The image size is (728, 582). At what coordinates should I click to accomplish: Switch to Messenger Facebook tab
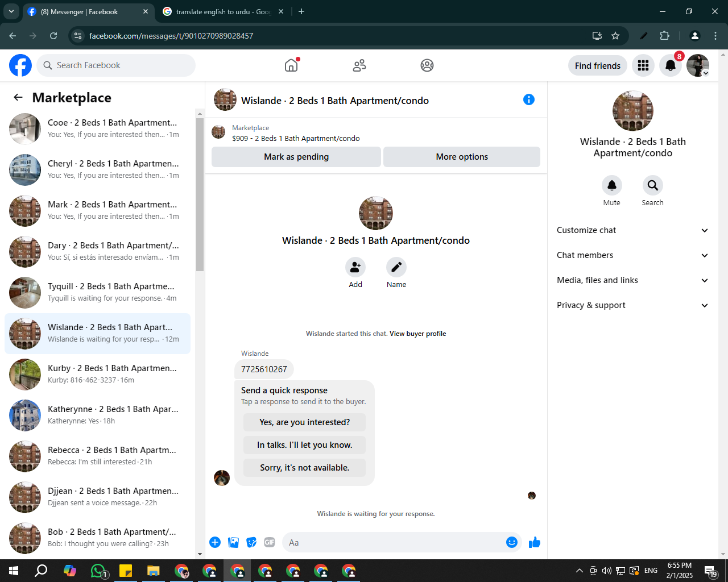pos(88,11)
